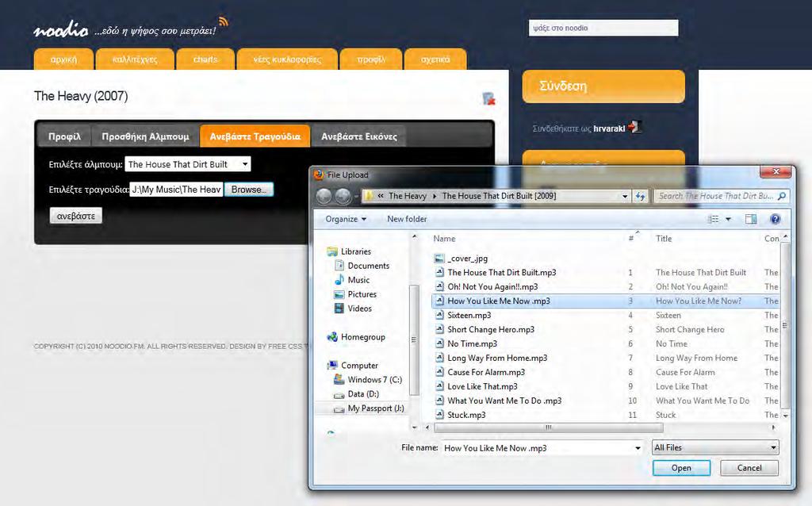Select Short Change Hero.mp3 file
The image size is (812, 506).
pyautogui.click(x=490, y=329)
